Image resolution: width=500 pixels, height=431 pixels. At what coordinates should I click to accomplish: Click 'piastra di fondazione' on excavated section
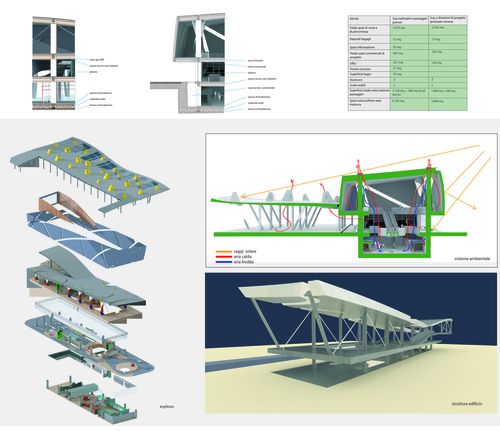click(259, 97)
